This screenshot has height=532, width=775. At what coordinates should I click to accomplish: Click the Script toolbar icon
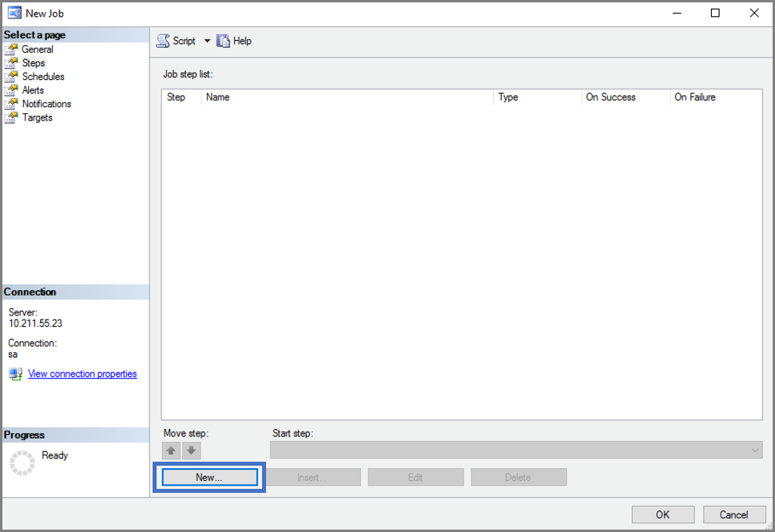pos(163,41)
